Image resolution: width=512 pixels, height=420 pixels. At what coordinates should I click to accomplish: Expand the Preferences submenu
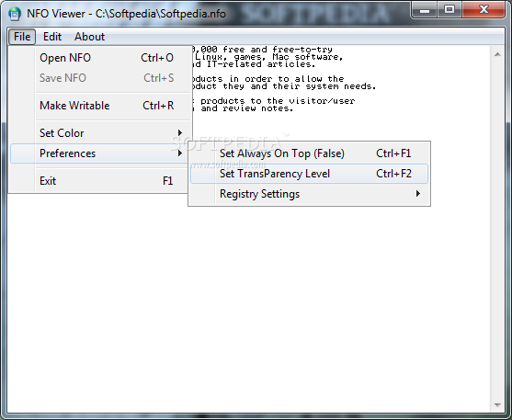tap(100, 153)
